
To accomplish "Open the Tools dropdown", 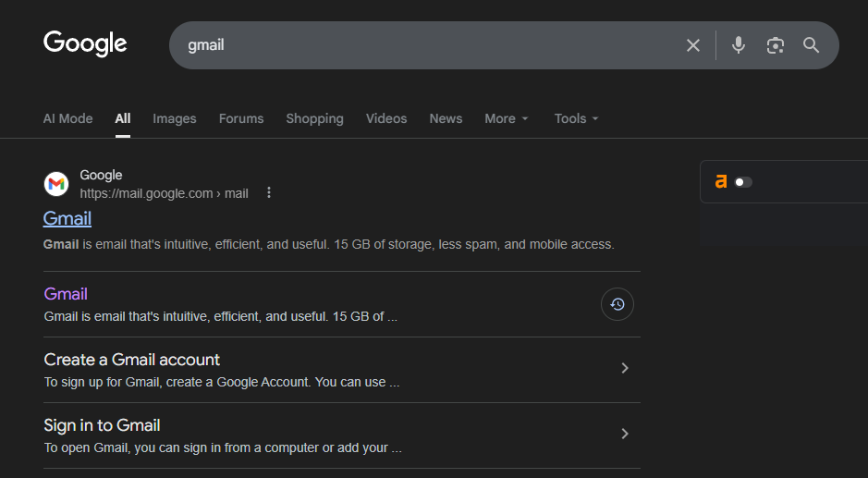I will (576, 118).
